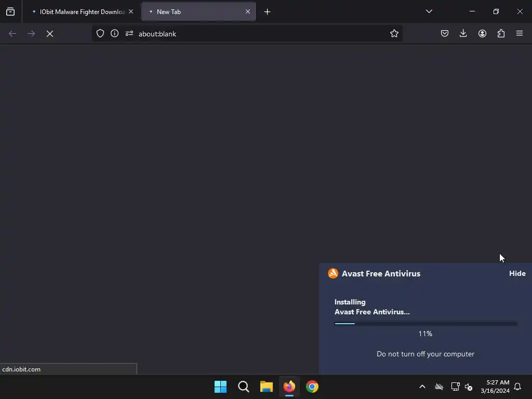Open the Windows Start menu

[220, 387]
